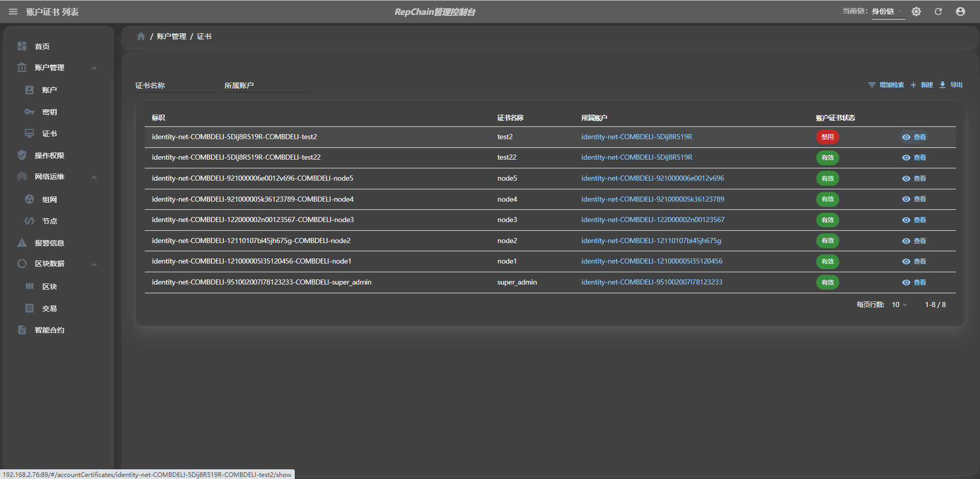This screenshot has width=980, height=479.
Task: Click the refresh icon in header
Action: tap(938, 11)
